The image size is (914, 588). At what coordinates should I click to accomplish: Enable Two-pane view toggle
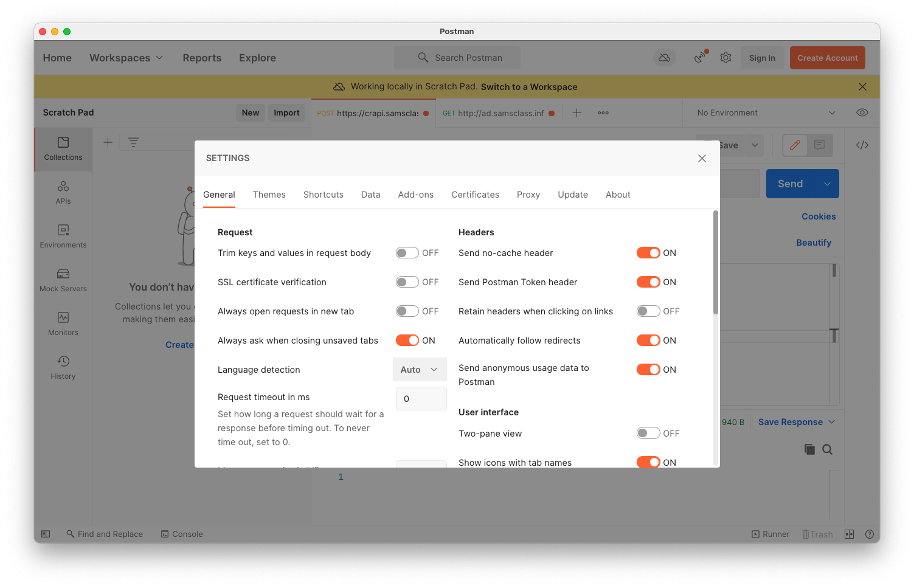(648, 434)
